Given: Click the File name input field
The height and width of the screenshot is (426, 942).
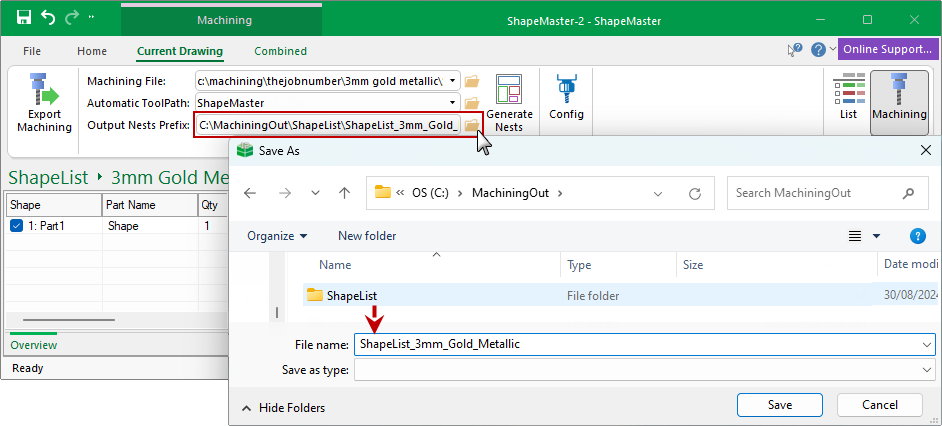Looking at the screenshot, I should (x=640, y=344).
